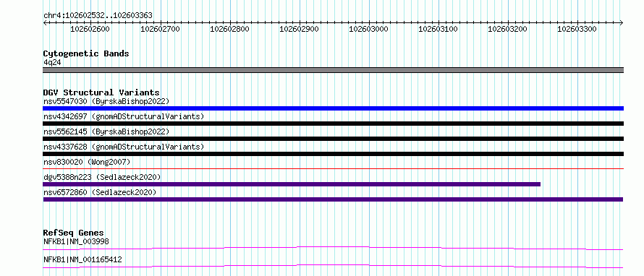
Task: Select the Cytogenetic Bands track title
Action: point(86,53)
